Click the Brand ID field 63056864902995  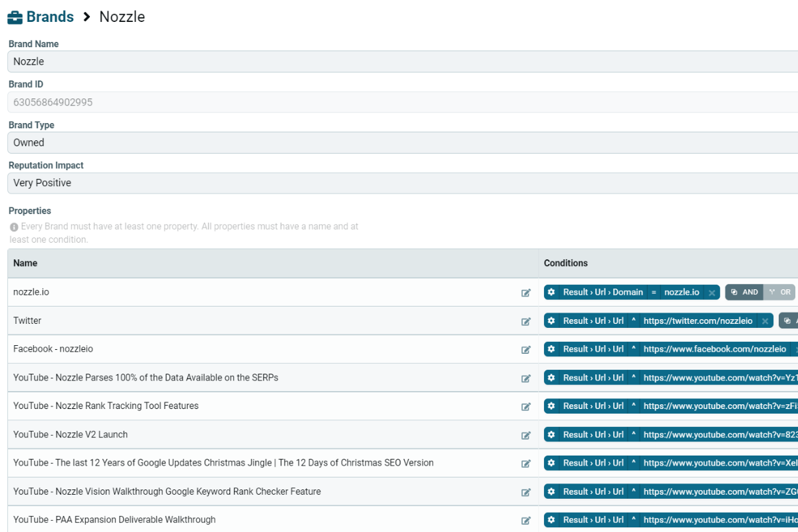(x=403, y=102)
